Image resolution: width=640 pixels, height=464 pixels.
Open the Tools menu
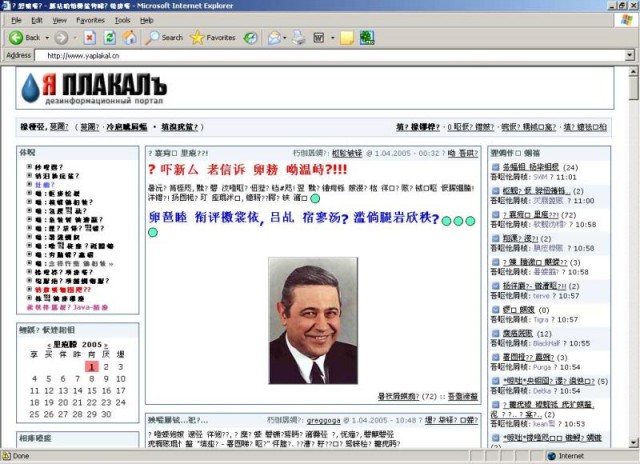(x=122, y=20)
